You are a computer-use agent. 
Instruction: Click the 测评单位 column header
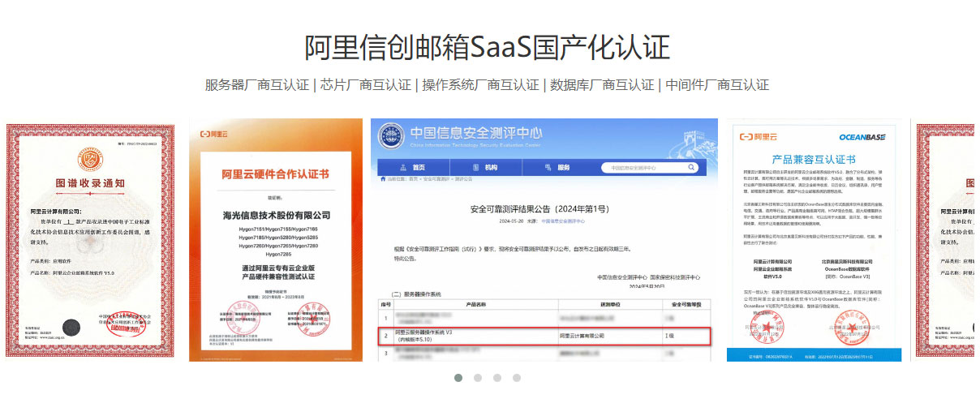[x=608, y=303]
